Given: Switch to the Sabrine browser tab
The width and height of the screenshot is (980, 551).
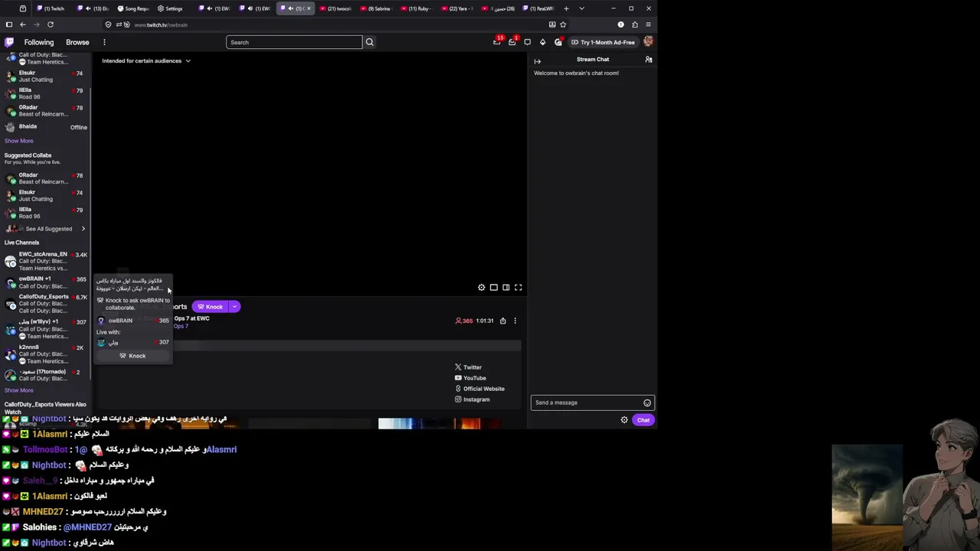Looking at the screenshot, I should pyautogui.click(x=375, y=8).
